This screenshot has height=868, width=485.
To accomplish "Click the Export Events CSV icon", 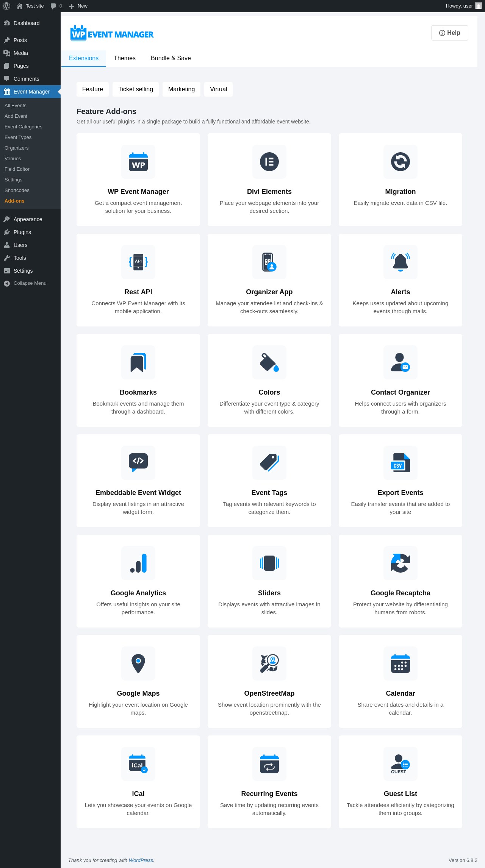I will 401,463.
